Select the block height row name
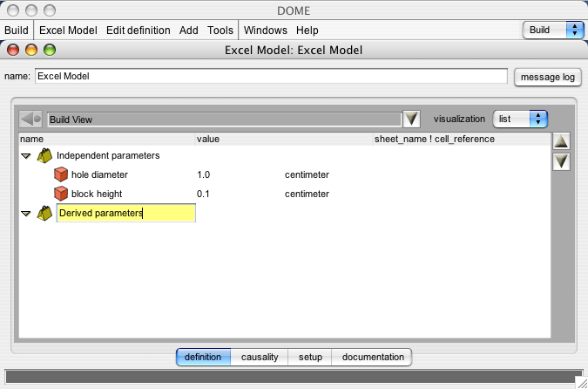This screenshot has height=389, width=588. (x=97, y=194)
